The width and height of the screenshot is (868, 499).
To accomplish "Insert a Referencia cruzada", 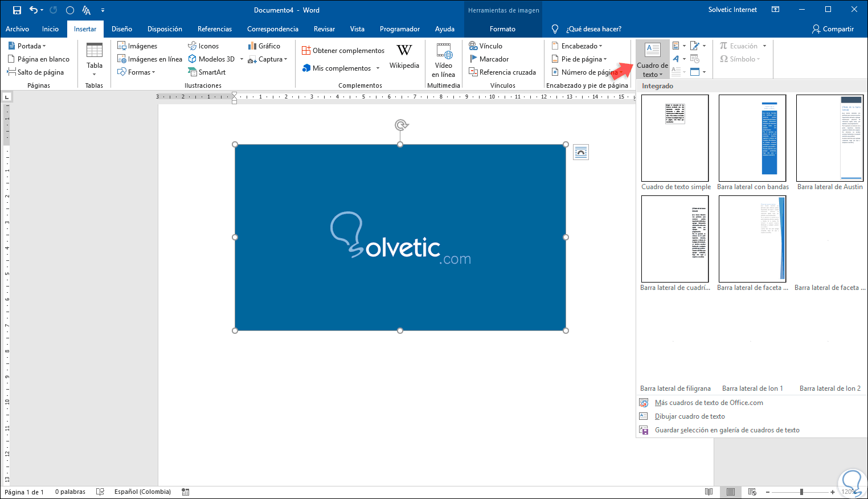I will point(502,72).
